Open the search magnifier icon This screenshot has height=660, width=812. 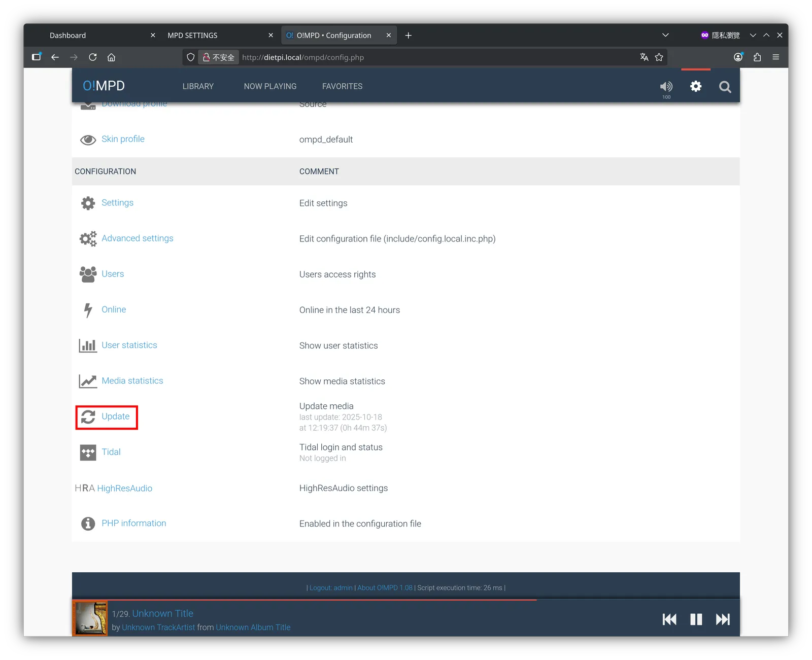(725, 87)
